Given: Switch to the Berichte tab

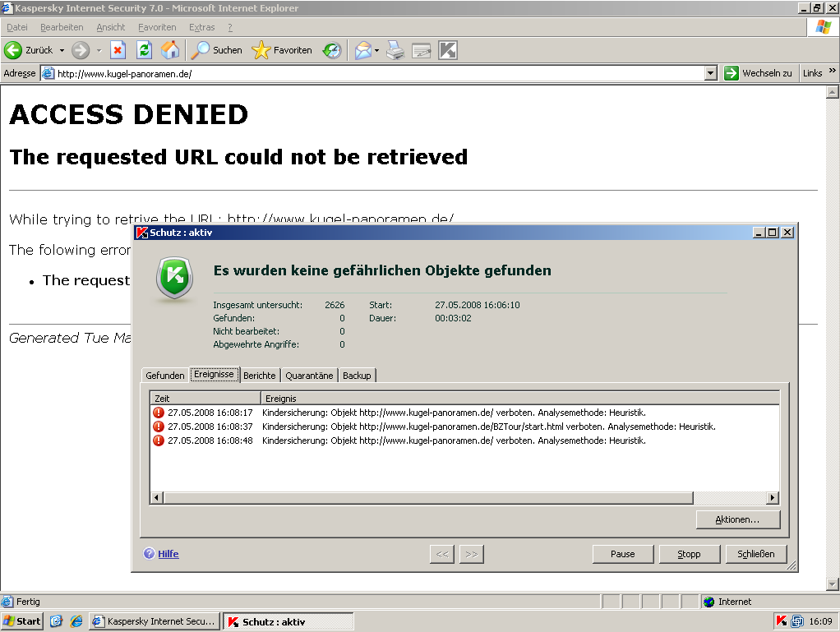Looking at the screenshot, I should 260,376.
